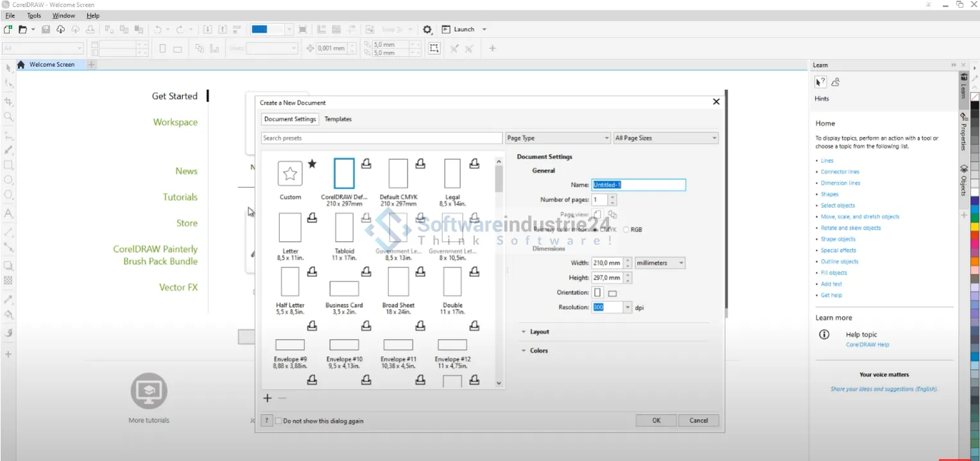Pick the yellow swatch in color palette
The height and width of the screenshot is (461, 980).
tap(974, 226)
